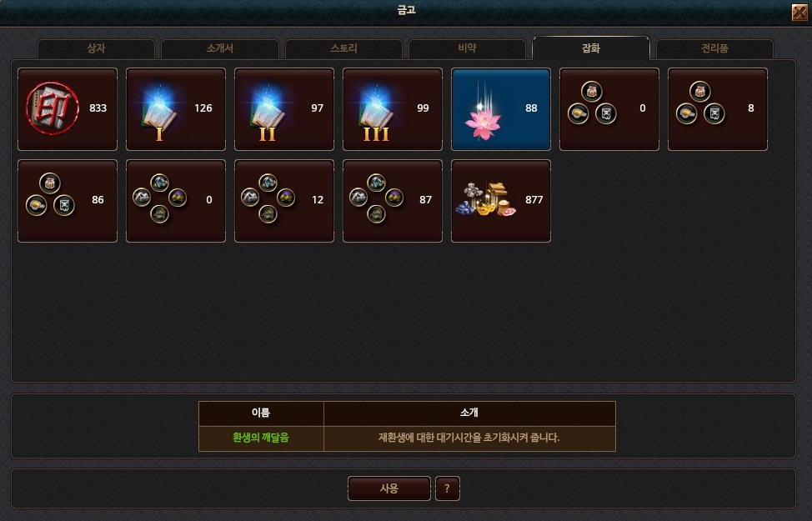Select the glowing book III item
Screen dimensions: 812x521
(392, 109)
